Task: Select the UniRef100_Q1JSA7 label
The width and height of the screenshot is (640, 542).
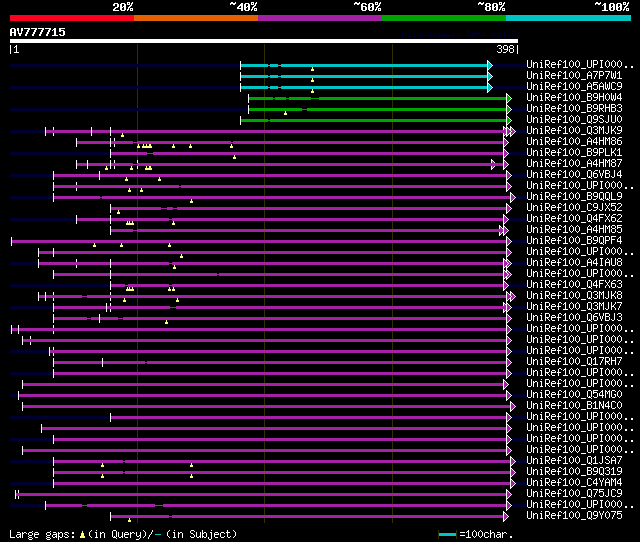Action: click(x=574, y=461)
